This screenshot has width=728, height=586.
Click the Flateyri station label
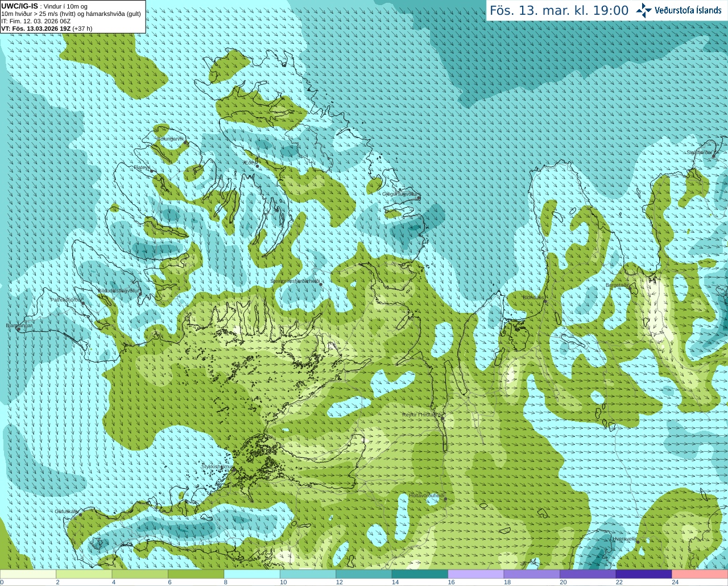142,167
